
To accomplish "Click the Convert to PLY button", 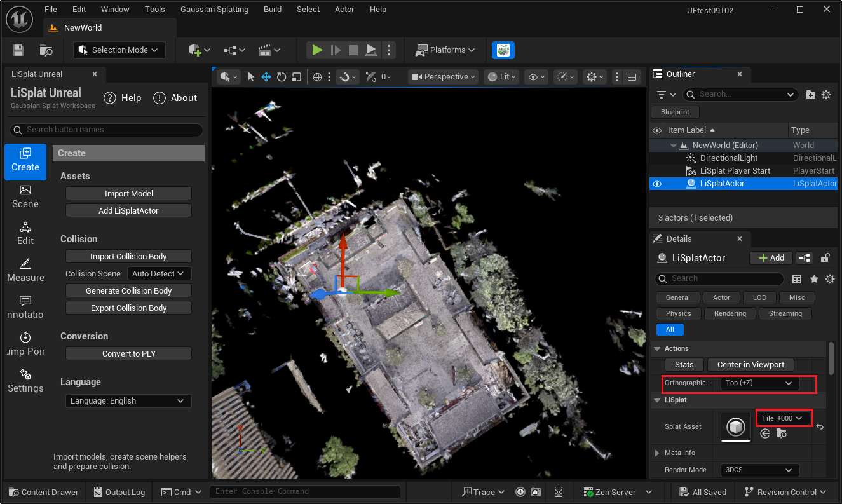I will click(x=129, y=354).
